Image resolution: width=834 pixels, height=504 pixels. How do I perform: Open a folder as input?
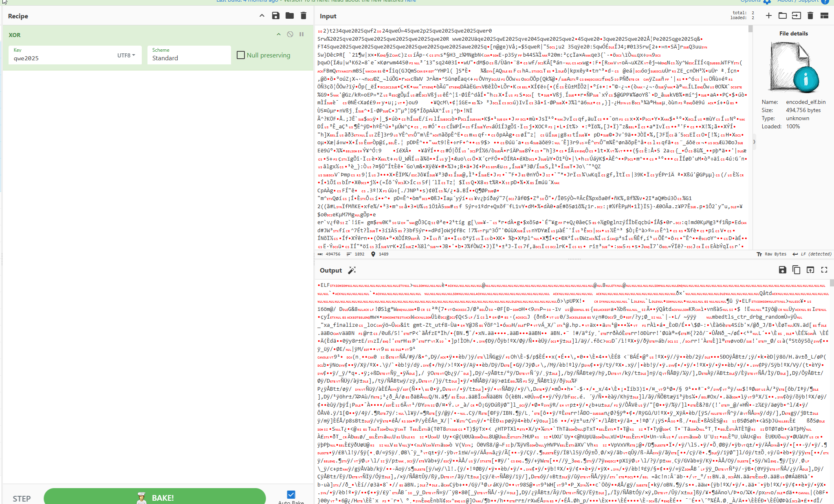point(782,16)
